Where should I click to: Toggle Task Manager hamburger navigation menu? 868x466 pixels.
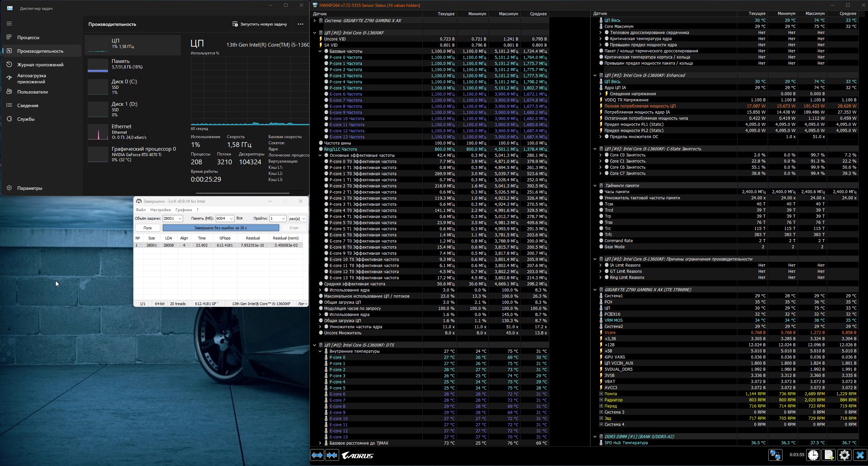pyautogui.click(x=9, y=23)
